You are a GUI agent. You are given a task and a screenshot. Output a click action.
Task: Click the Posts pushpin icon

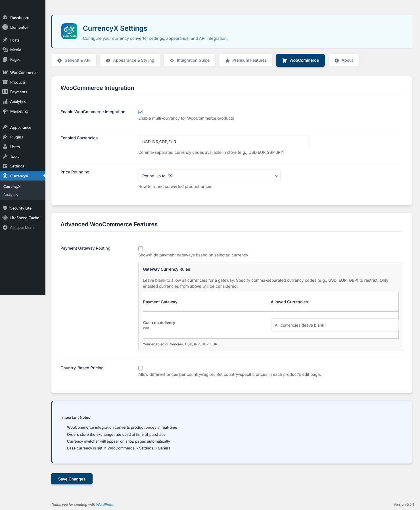[x=5, y=40]
